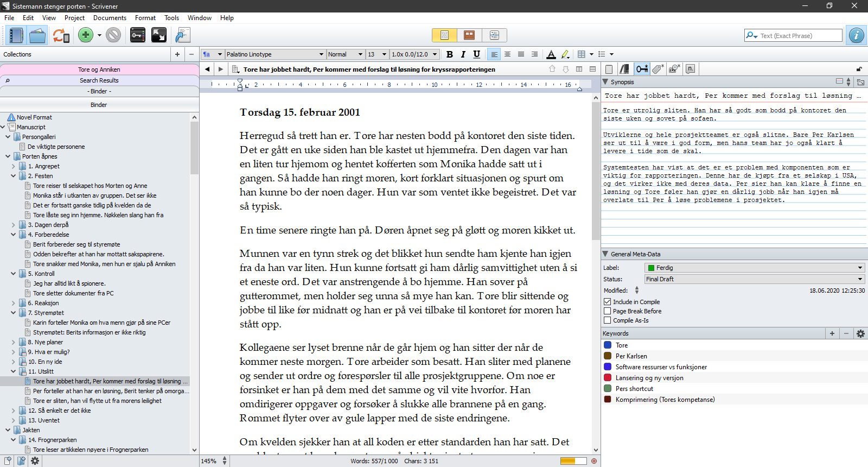Open the Normal font style dropdown
The image size is (868, 467).
(345, 54)
